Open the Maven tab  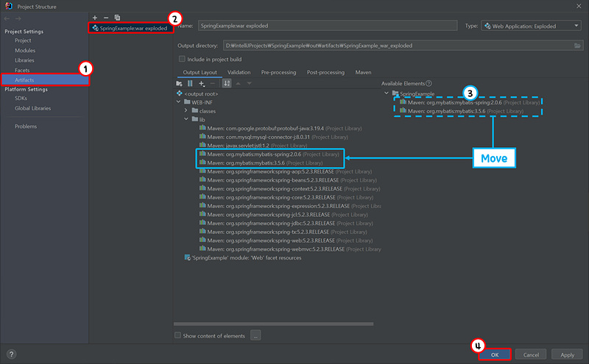point(363,72)
